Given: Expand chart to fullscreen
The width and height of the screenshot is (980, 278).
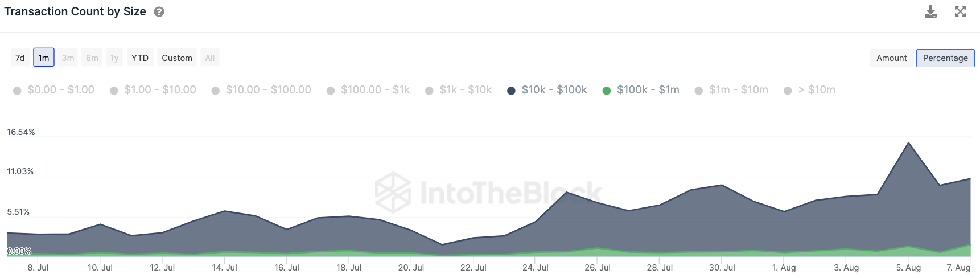Looking at the screenshot, I should (960, 12).
